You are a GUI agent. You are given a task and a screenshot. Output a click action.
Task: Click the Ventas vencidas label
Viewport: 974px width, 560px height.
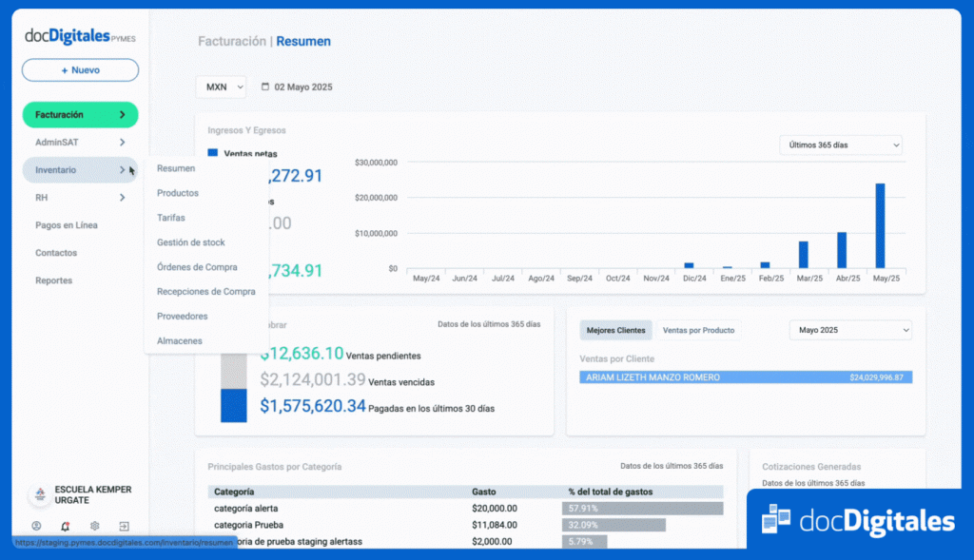(401, 382)
